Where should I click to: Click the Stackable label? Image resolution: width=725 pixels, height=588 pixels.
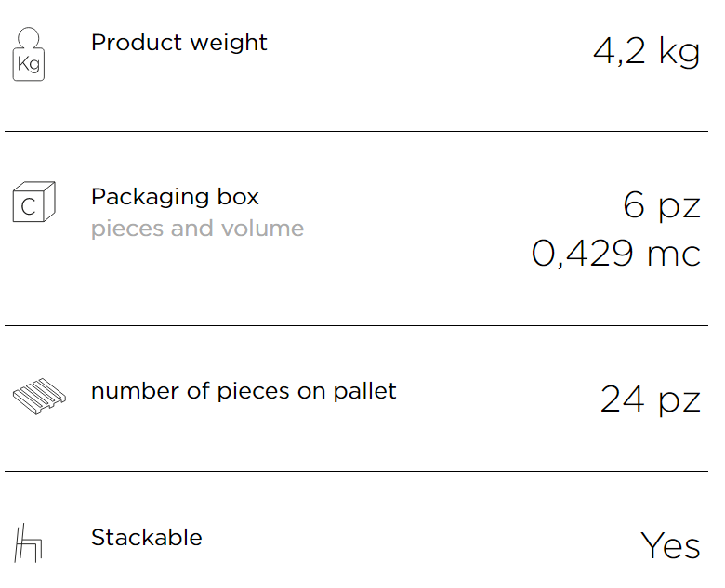(147, 538)
